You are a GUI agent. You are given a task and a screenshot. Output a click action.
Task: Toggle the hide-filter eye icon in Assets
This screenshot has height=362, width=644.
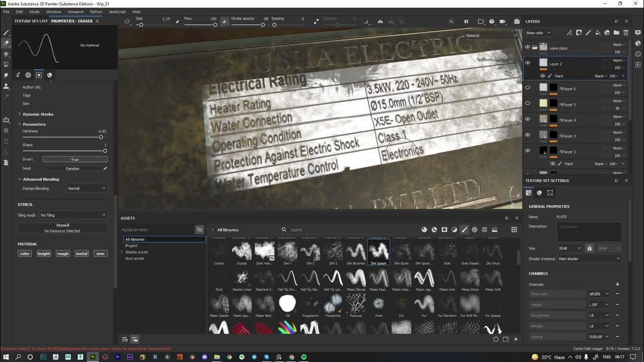click(199, 230)
